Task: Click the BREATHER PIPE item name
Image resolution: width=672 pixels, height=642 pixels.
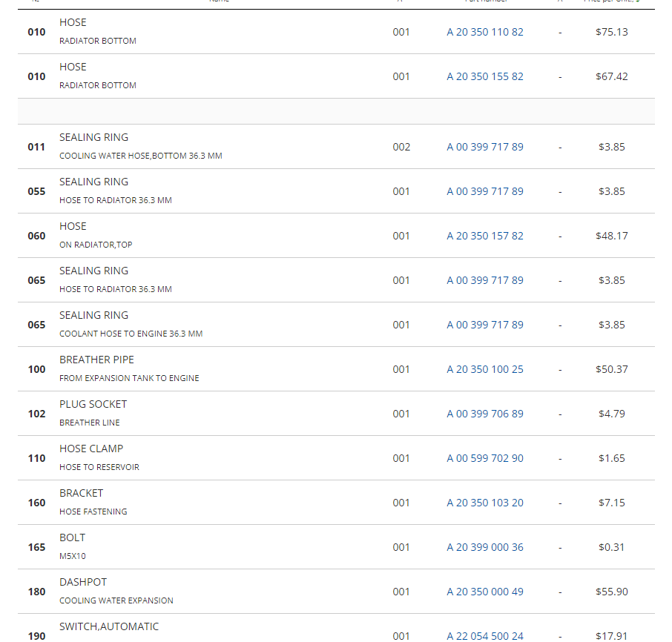Action: pos(96,360)
